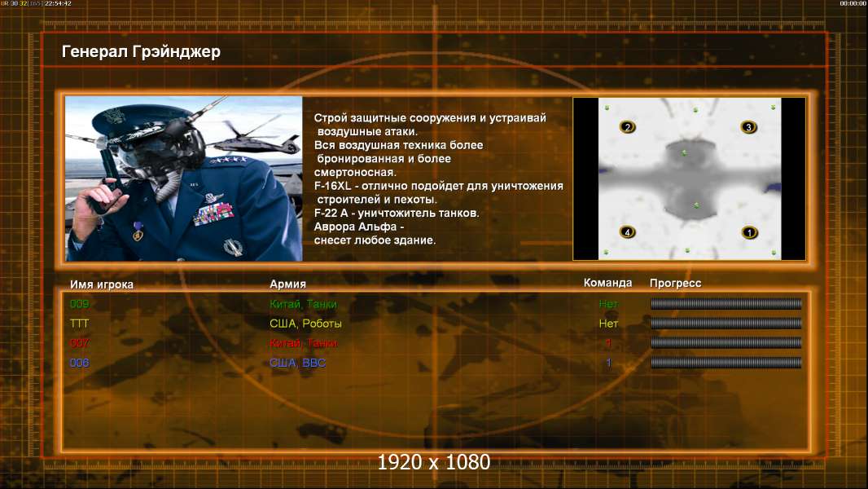Viewport: 868px width, 489px height.
Task: Click the progress bar for player 009
Action: (726, 303)
